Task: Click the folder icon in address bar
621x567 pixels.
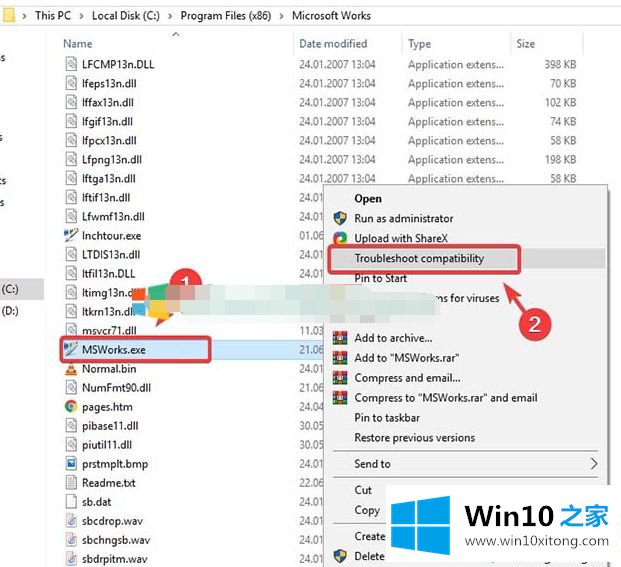Action: (9, 15)
